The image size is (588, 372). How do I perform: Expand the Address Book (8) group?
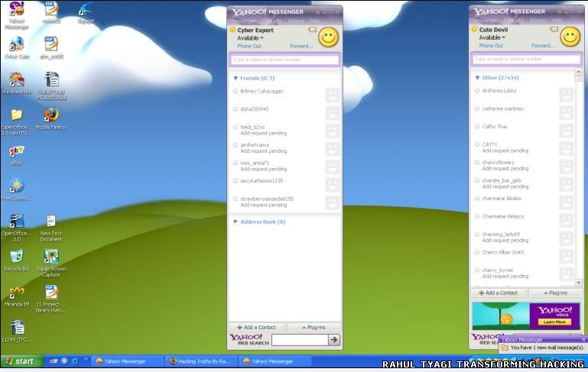(236, 222)
